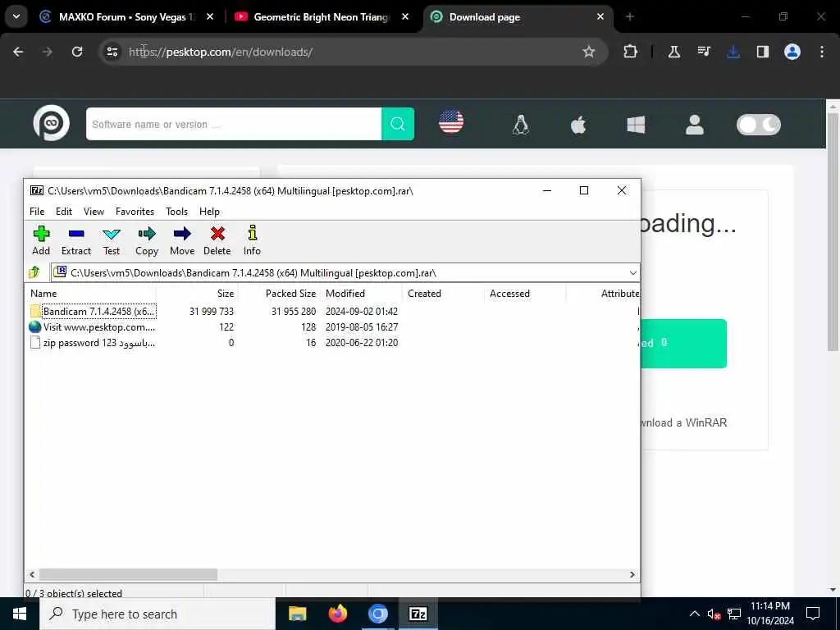Select the Bandicam 7.1.4.2458 folder row

click(332, 311)
